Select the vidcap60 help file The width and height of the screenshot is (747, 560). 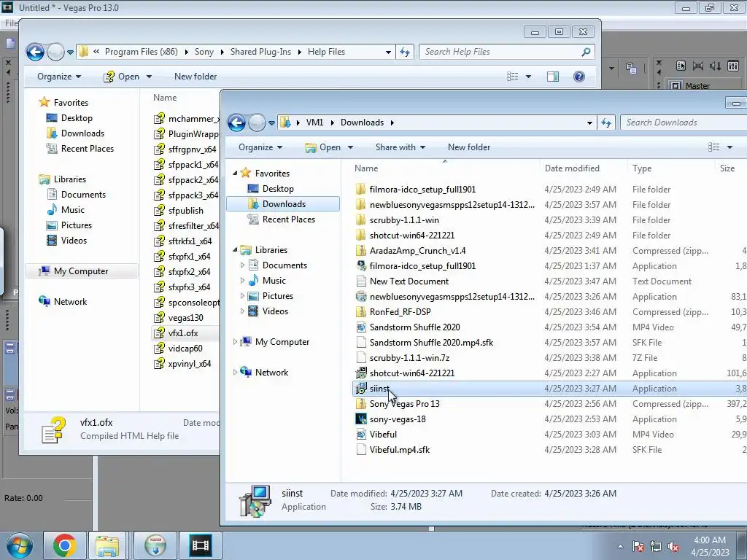185,348
